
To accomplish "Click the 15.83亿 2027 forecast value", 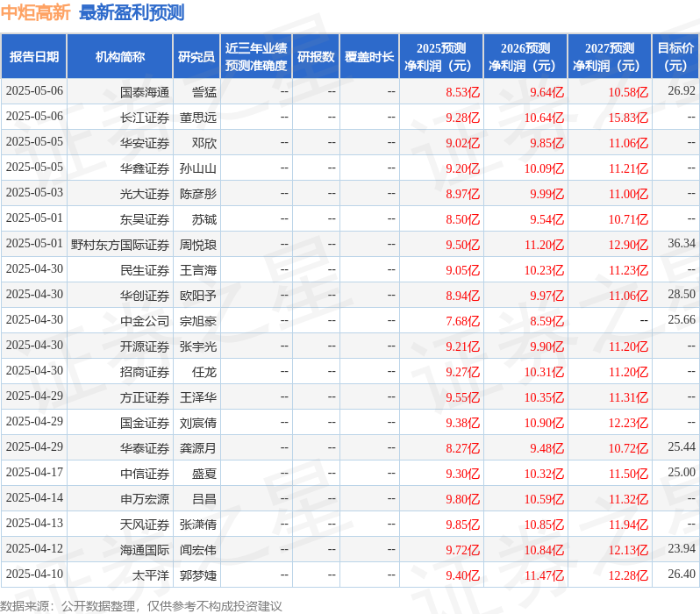I will click(x=629, y=118).
